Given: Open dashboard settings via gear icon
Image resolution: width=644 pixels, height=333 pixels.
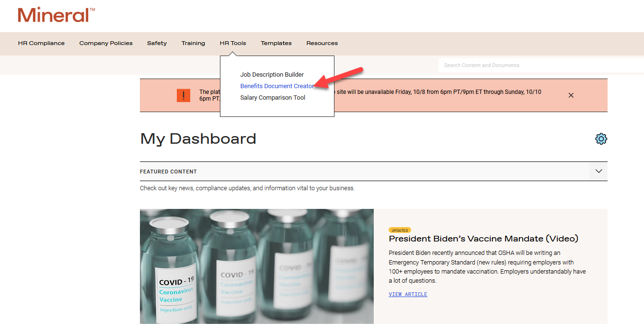Looking at the screenshot, I should tap(601, 139).
